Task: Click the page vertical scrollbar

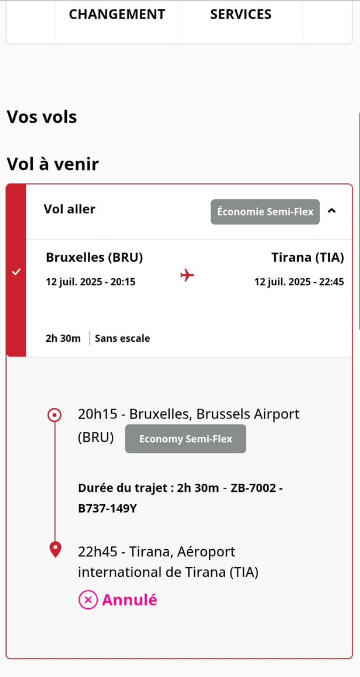Action: pos(358,220)
